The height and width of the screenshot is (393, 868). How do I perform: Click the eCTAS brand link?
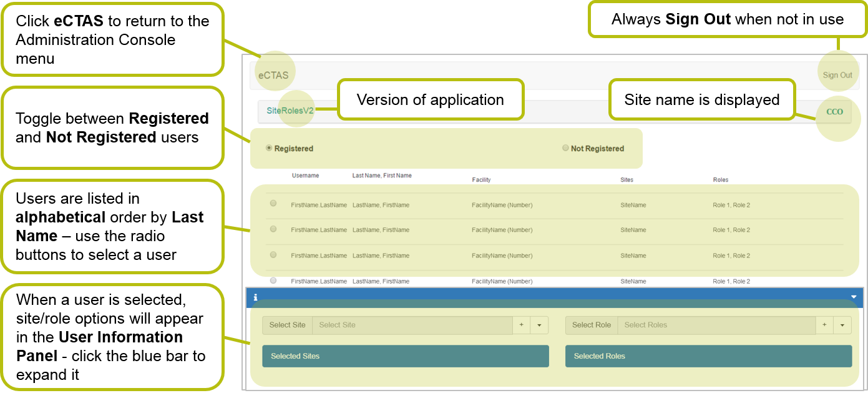pyautogui.click(x=273, y=76)
